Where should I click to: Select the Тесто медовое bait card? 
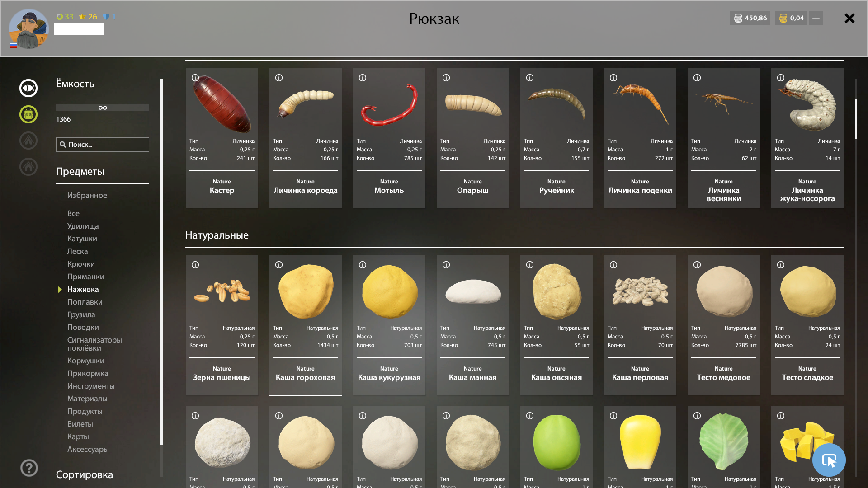click(x=724, y=325)
